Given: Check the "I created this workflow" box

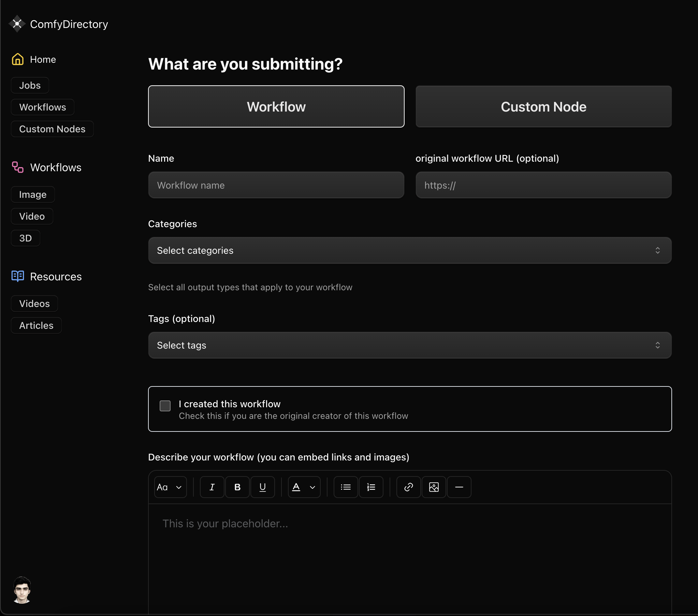Looking at the screenshot, I should [x=165, y=406].
